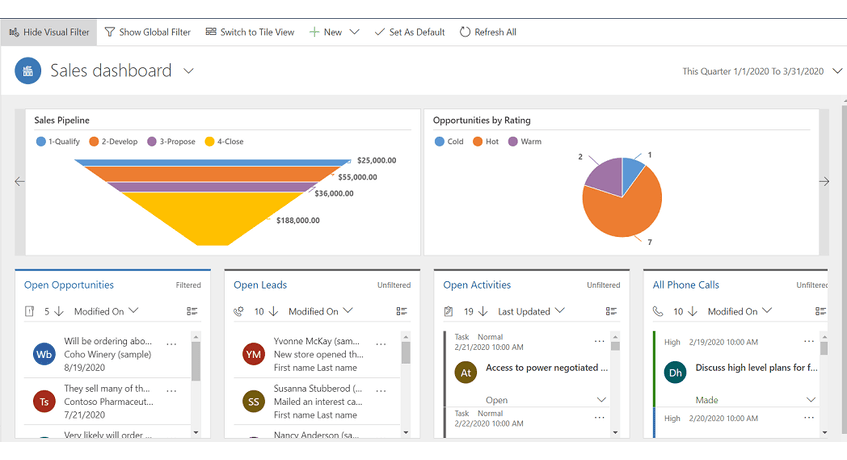Click right arrow to scroll charts forward
The image size is (847, 460).
825,182
